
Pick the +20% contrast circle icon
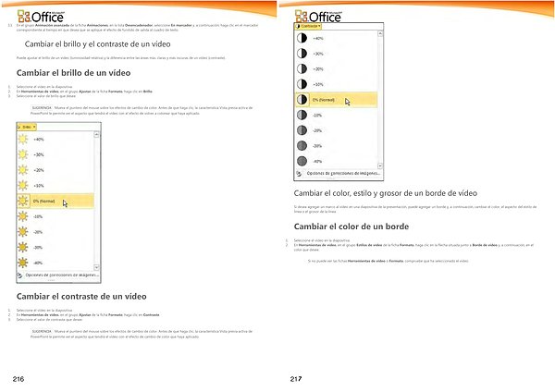[302, 68]
